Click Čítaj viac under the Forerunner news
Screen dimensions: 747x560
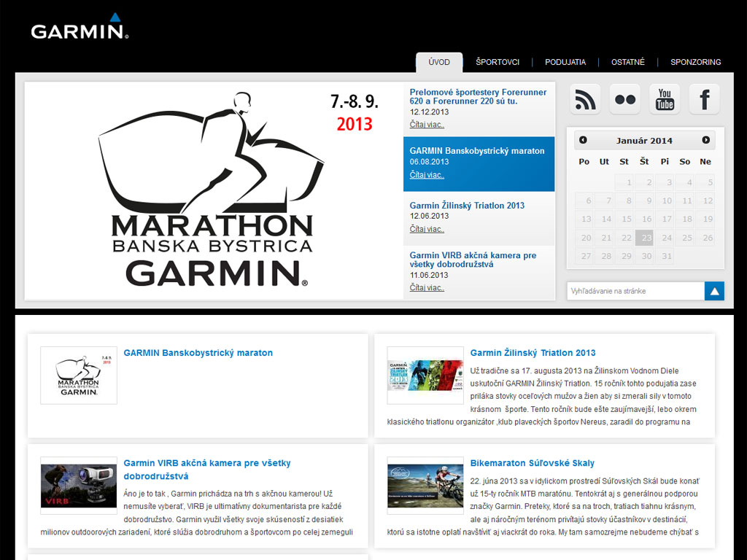click(427, 124)
